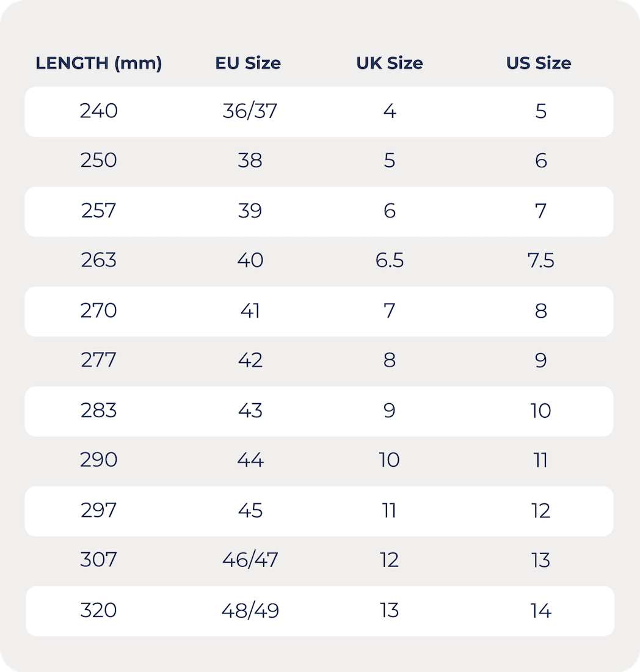Select the 240 length cell
The image size is (640, 672).
pyautogui.click(x=98, y=111)
